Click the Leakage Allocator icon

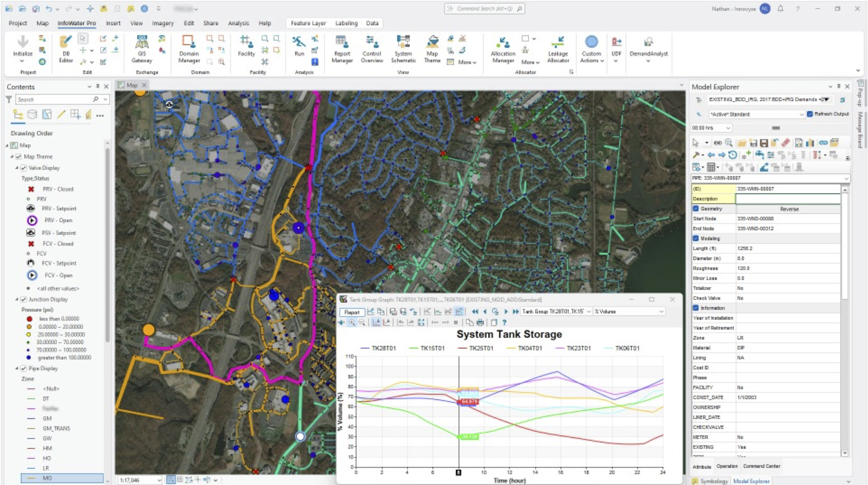558,49
